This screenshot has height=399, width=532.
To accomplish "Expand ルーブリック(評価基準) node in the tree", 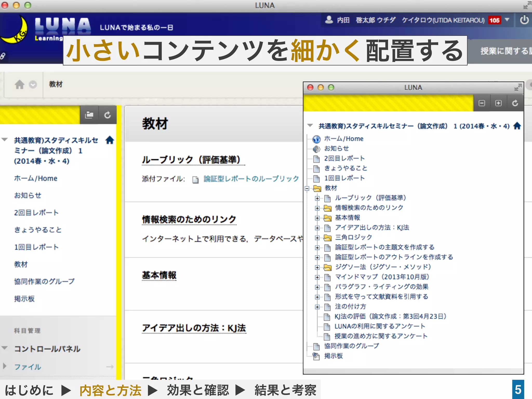I will (317, 198).
